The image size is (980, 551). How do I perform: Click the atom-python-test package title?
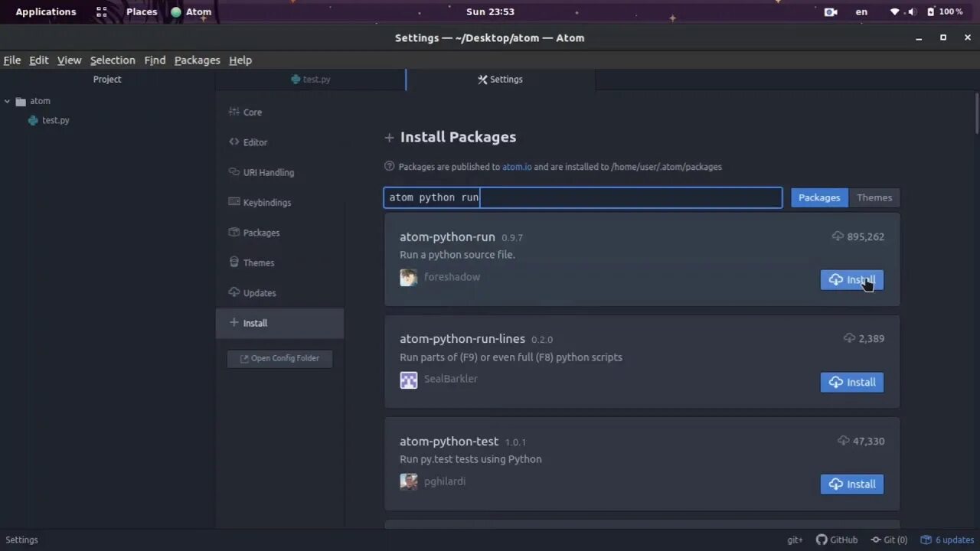[449, 441]
